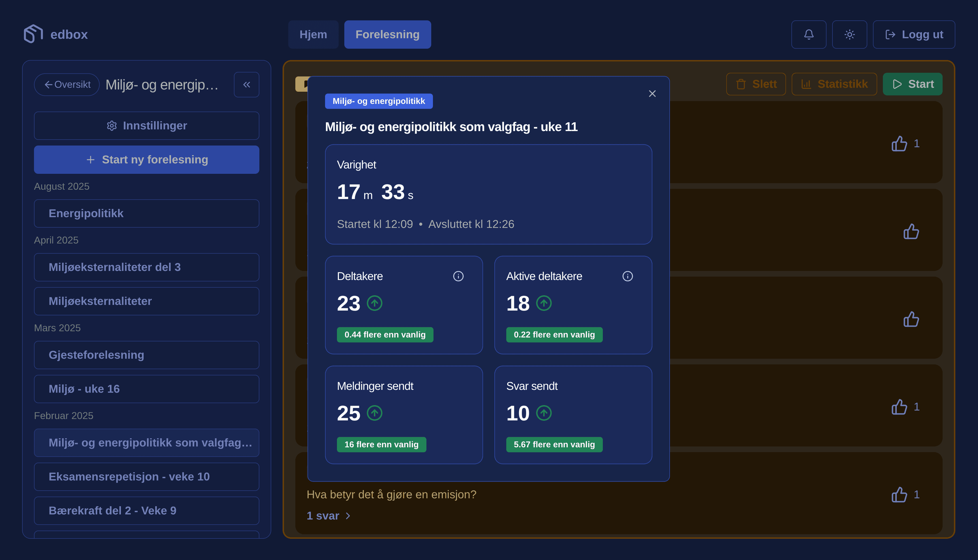Switch to the Hjem tab
Viewport: 978px width, 560px height.
313,35
